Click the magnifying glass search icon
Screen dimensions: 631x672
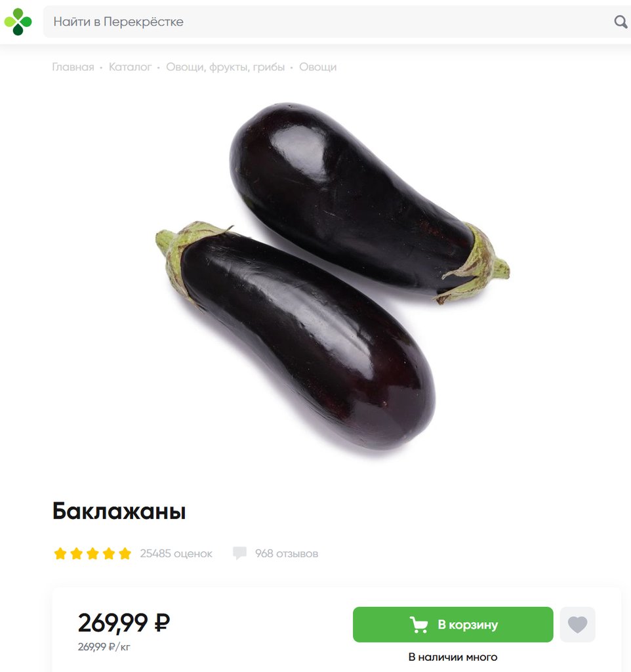621,22
